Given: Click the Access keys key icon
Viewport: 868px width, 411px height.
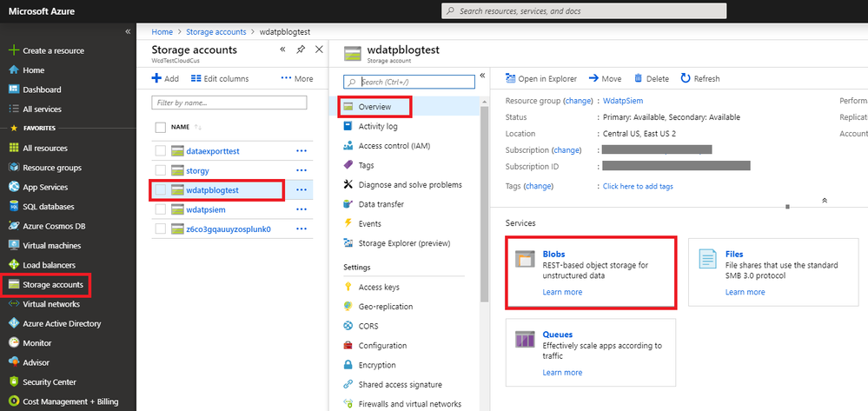Looking at the screenshot, I should coord(348,287).
